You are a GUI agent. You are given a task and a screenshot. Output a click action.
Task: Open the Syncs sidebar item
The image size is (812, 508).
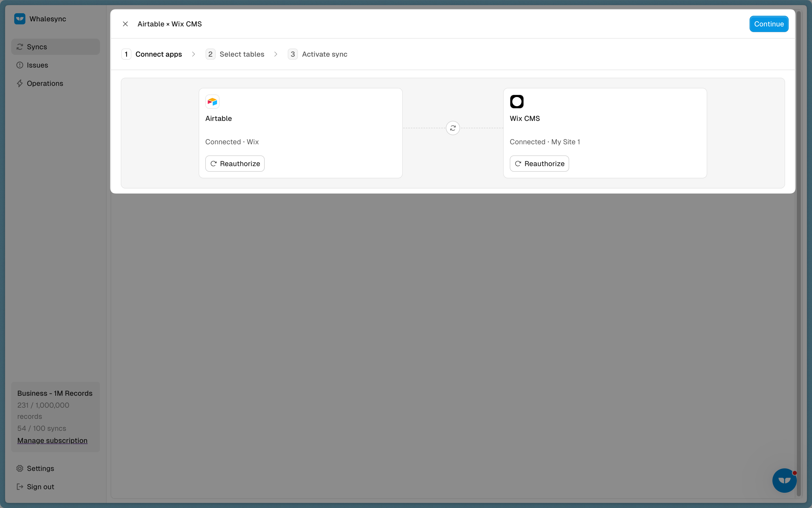[x=55, y=47]
